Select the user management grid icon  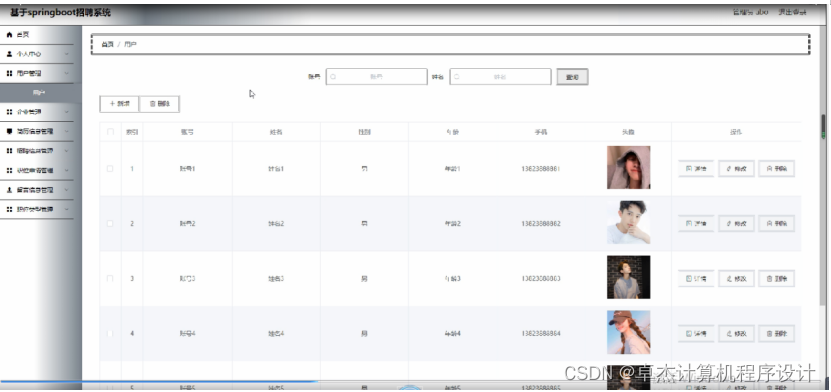tap(9, 74)
